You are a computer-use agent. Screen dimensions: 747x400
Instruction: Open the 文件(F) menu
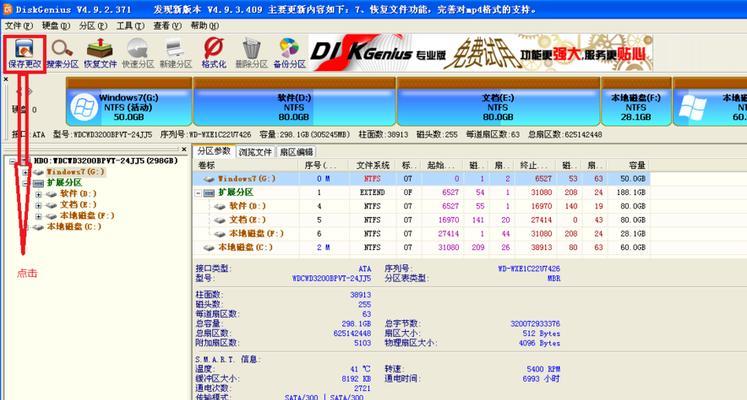pos(19,25)
